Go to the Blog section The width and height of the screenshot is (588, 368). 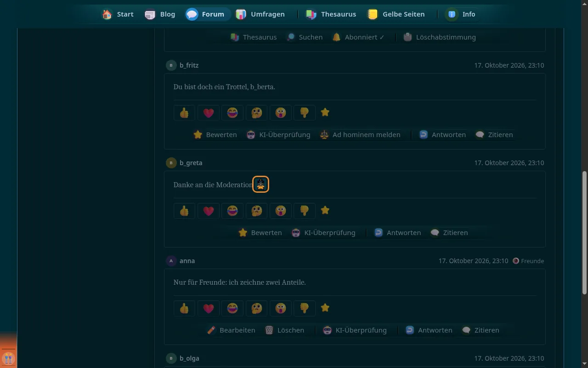pyautogui.click(x=160, y=14)
